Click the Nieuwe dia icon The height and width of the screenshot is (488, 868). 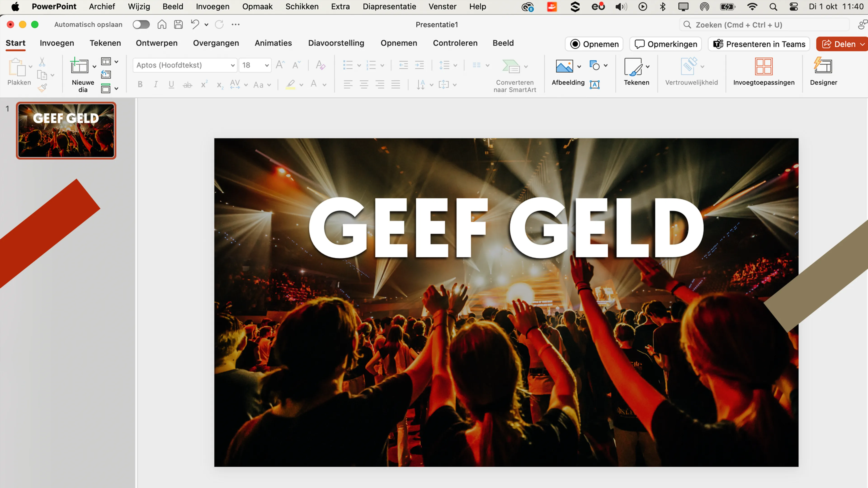pos(80,66)
